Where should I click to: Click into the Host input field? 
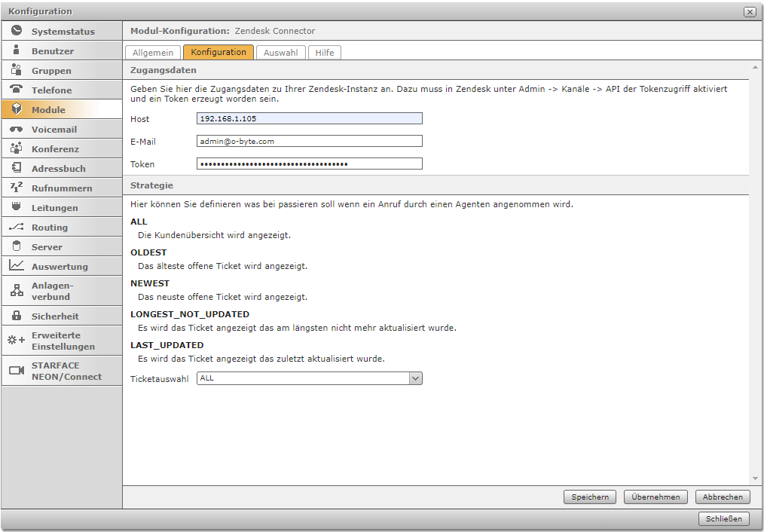click(309, 118)
